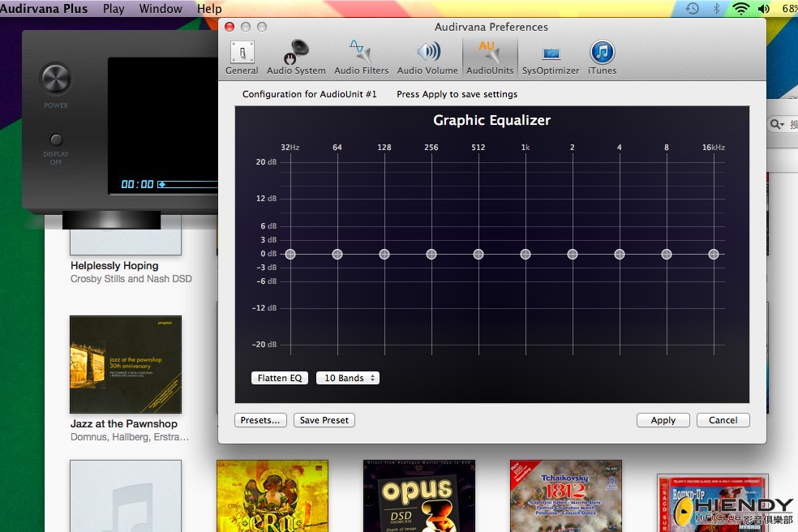Open the iTunes preferences pane
The height and width of the screenshot is (532, 798).
tap(602, 58)
